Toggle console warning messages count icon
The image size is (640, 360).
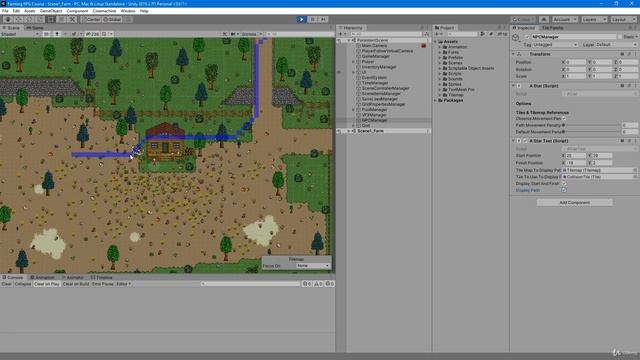318,284
